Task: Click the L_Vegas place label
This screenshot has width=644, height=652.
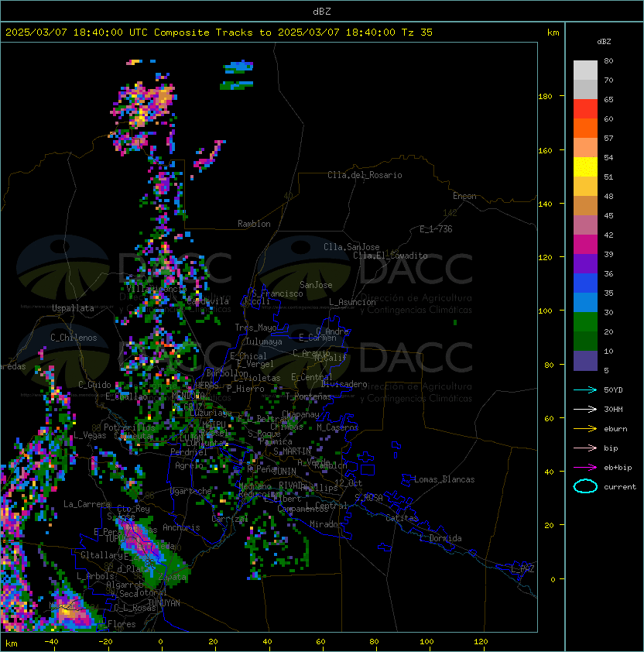Action: click(x=90, y=435)
